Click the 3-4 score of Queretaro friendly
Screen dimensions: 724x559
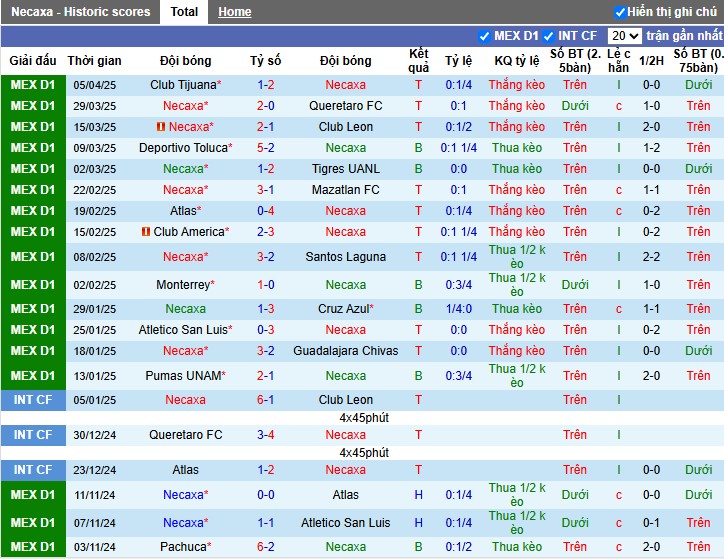(x=265, y=435)
